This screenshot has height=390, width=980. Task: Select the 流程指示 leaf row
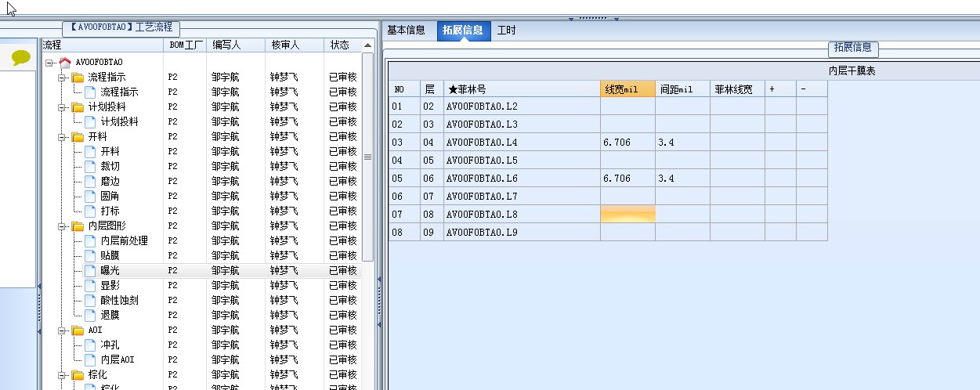[x=201, y=92]
